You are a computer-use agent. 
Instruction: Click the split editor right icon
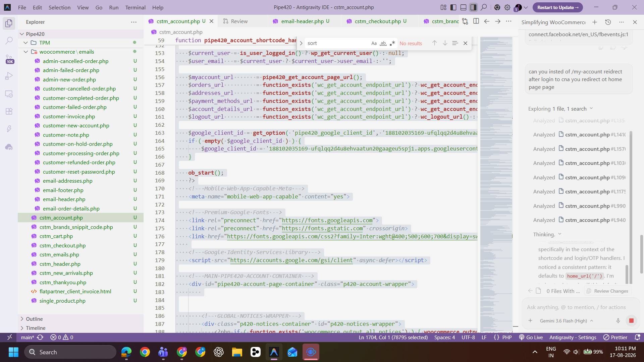476,21
